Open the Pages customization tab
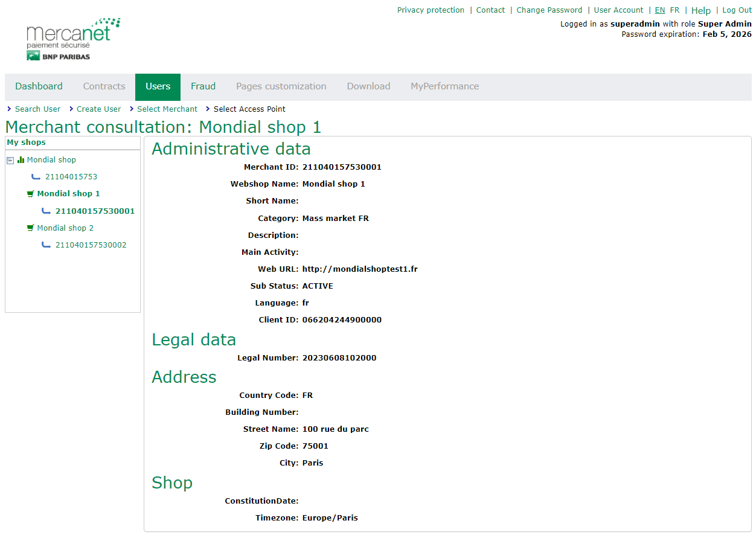756x535 pixels. point(281,86)
